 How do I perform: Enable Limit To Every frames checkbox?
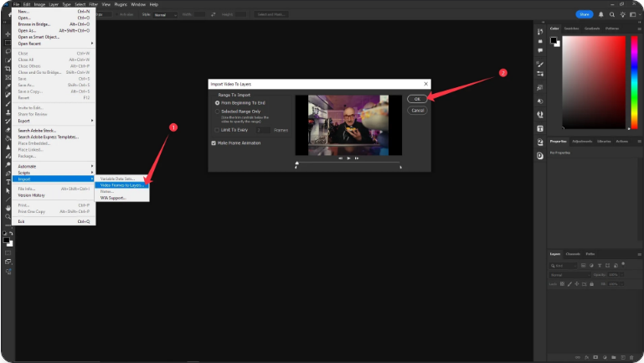(x=218, y=130)
